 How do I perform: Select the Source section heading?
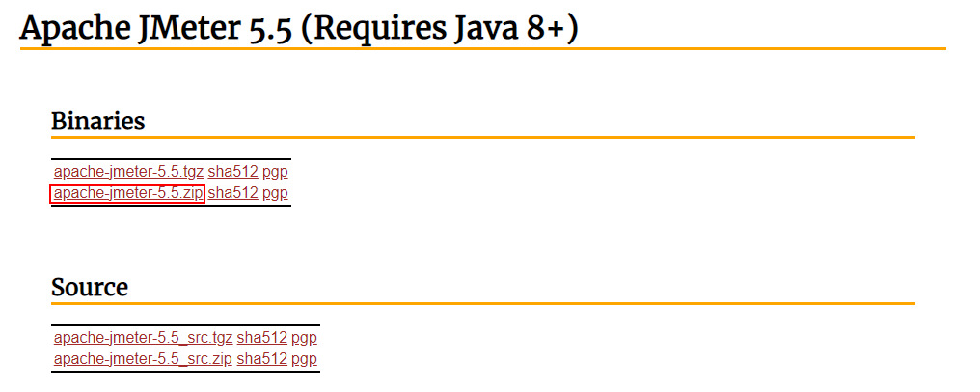pyautogui.click(x=89, y=288)
